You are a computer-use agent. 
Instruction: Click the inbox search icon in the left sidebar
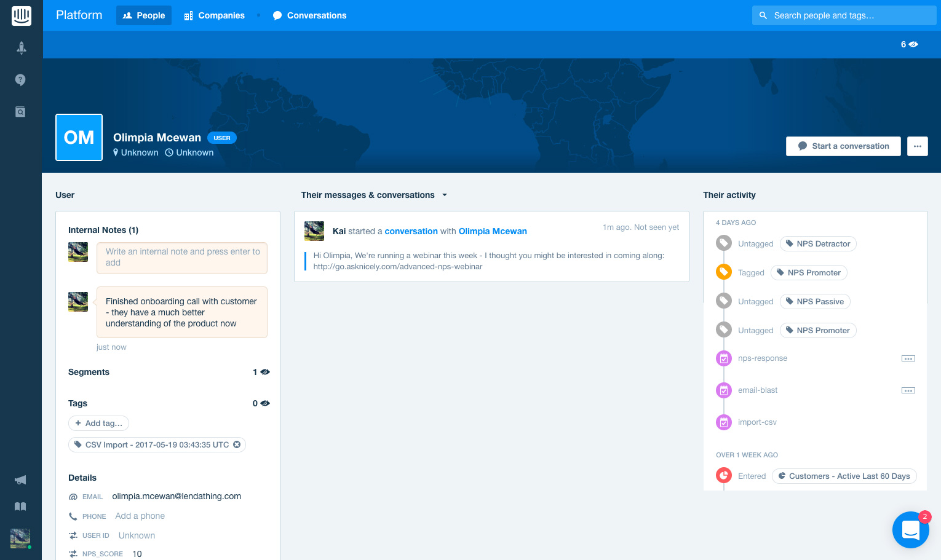pos(20,111)
